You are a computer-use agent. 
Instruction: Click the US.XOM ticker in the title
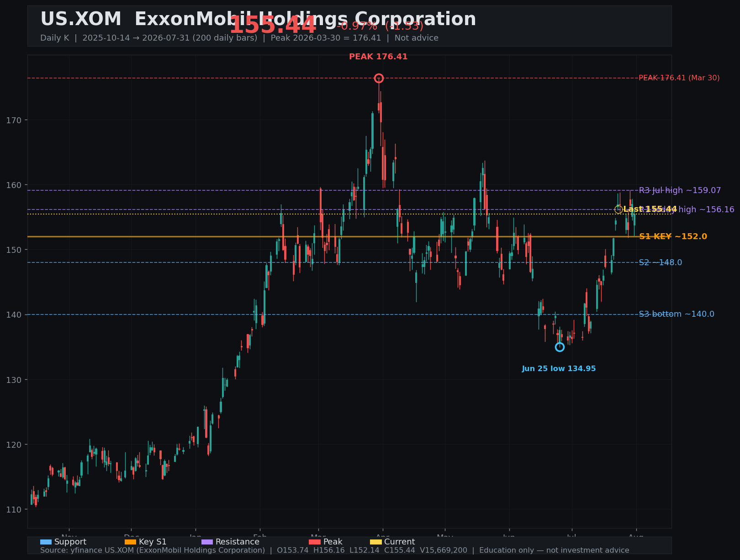[x=81, y=19]
